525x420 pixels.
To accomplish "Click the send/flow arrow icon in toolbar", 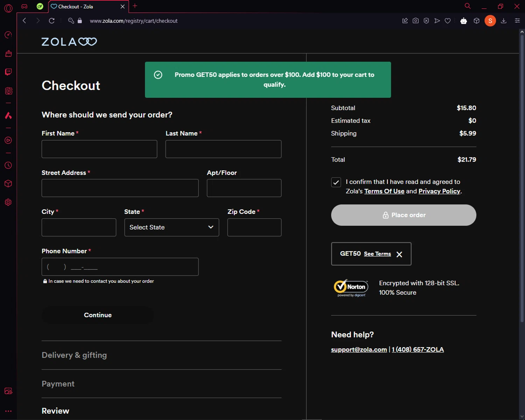I will (437, 21).
